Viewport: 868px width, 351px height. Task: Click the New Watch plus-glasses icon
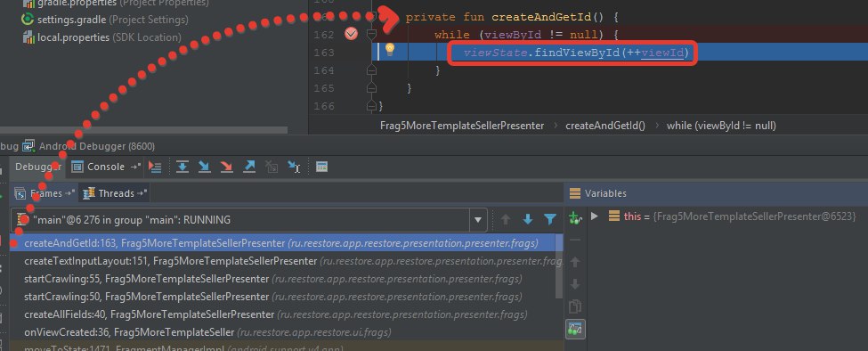(575, 217)
